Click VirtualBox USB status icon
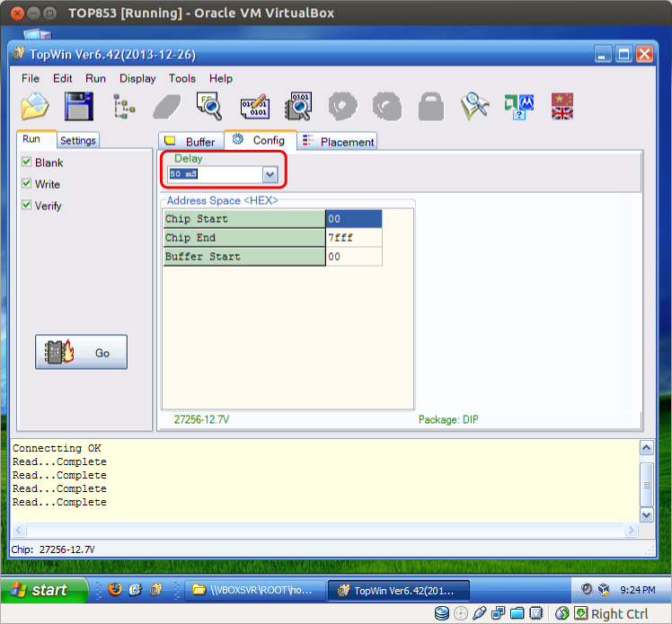 pyautogui.click(x=479, y=613)
